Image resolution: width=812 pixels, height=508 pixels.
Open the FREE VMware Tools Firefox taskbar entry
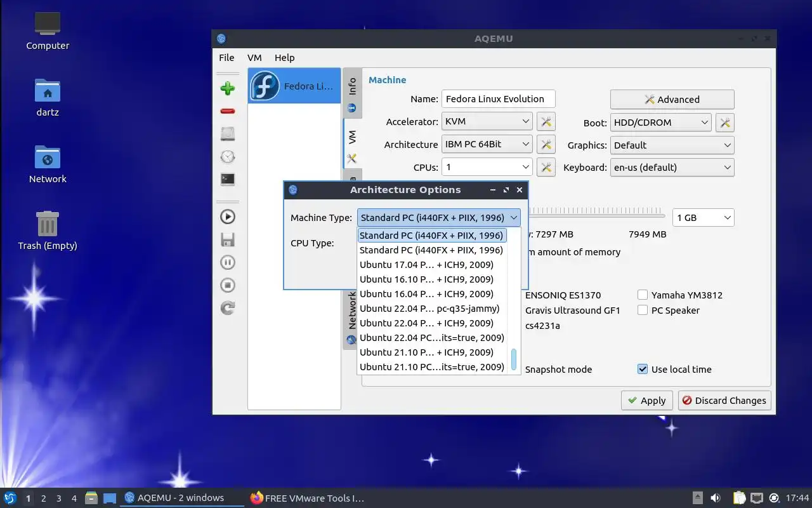[x=308, y=498]
